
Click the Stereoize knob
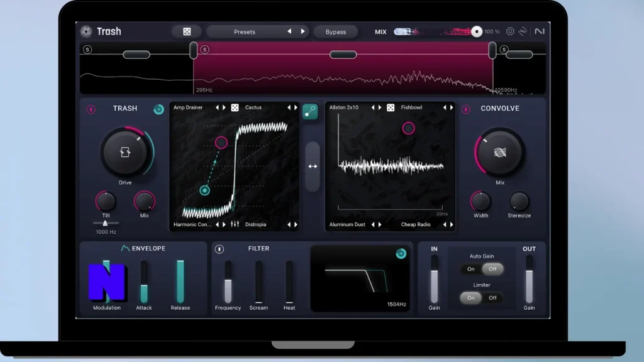point(519,202)
